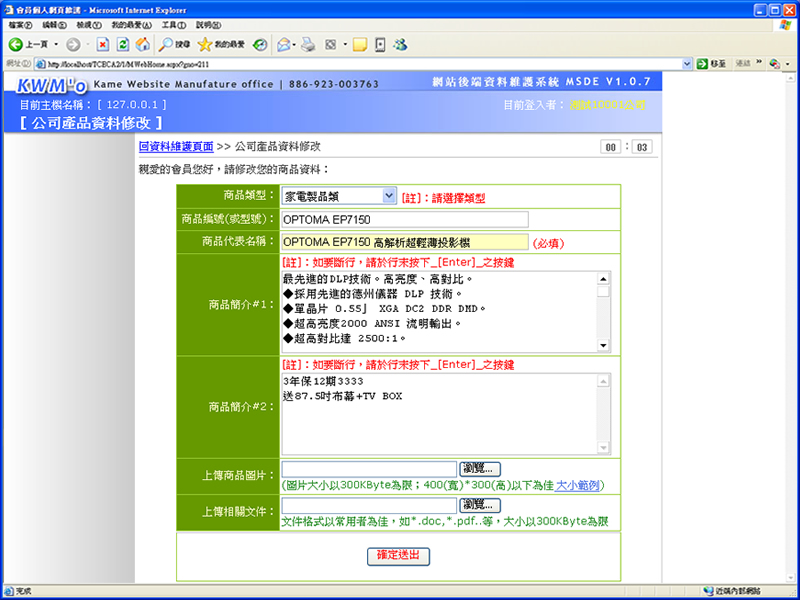Click the timer box showing 03
Screen dimensions: 800x600
642,147
